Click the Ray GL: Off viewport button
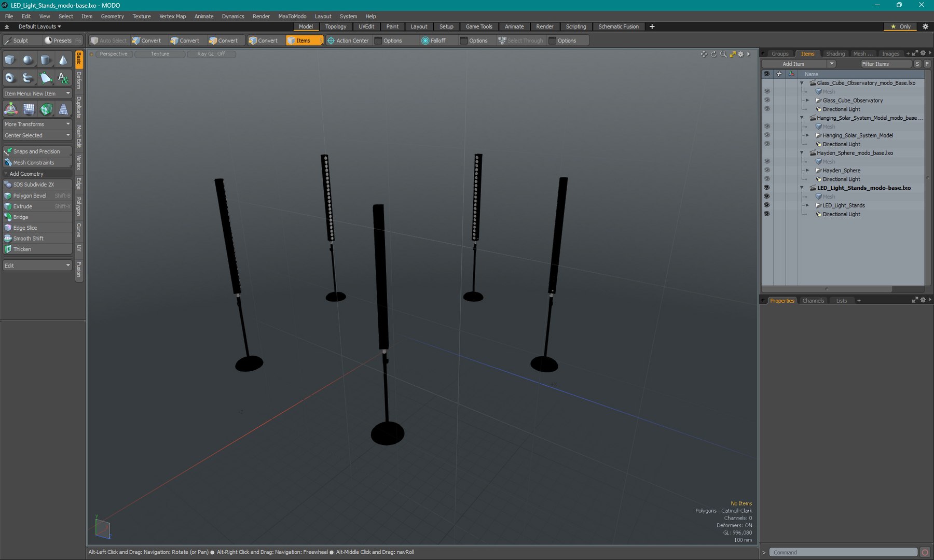 [x=211, y=54]
